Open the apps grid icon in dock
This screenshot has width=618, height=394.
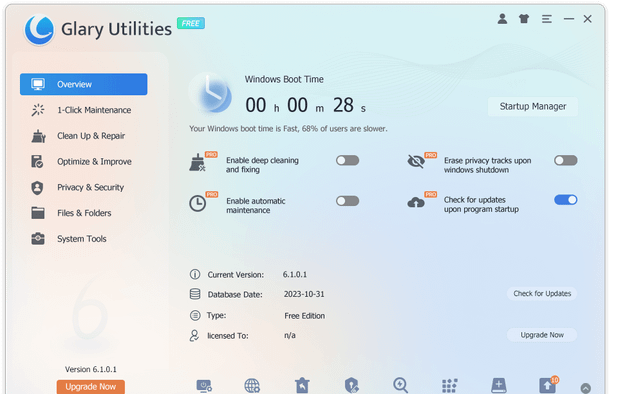449,386
